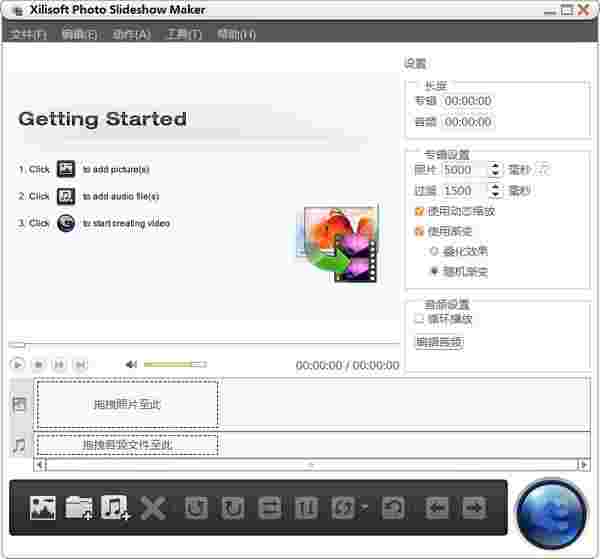Click the timeline scrollbar left arrow
This screenshot has width=600, height=559.
(x=40, y=465)
